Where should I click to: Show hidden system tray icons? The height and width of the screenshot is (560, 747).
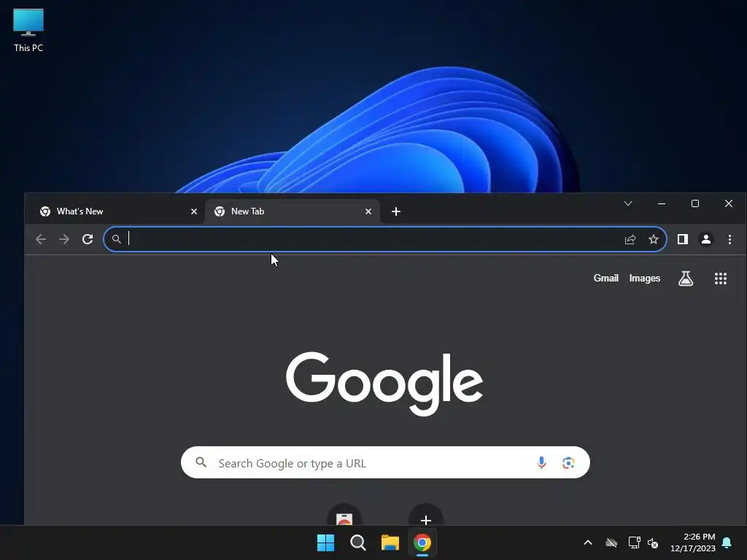[588, 542]
